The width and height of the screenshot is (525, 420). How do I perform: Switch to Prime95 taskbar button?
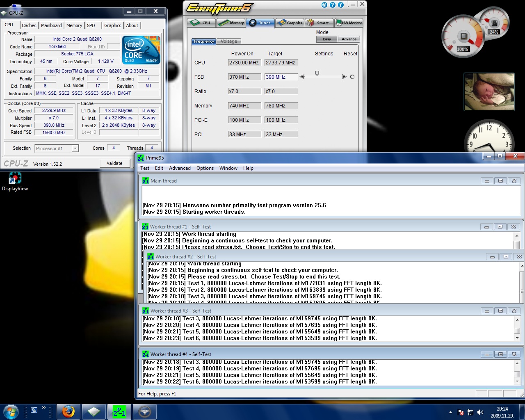(x=119, y=411)
